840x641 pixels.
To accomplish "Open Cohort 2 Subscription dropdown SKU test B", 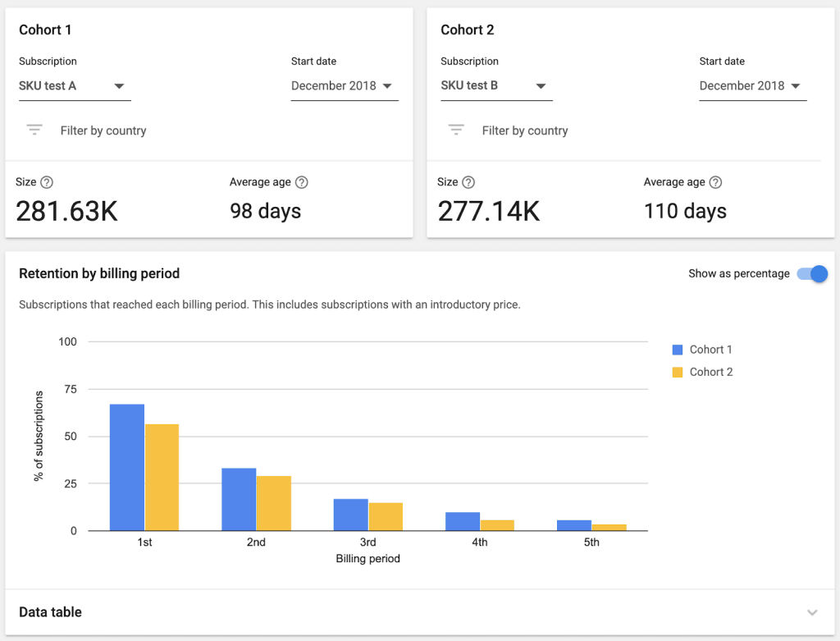I will (x=496, y=86).
